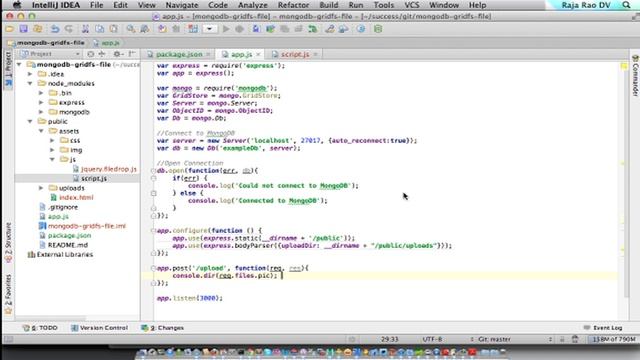Open Spotlight search magnifier in menu bar
Viewport: 640px width, 360px height.
(x=626, y=5)
